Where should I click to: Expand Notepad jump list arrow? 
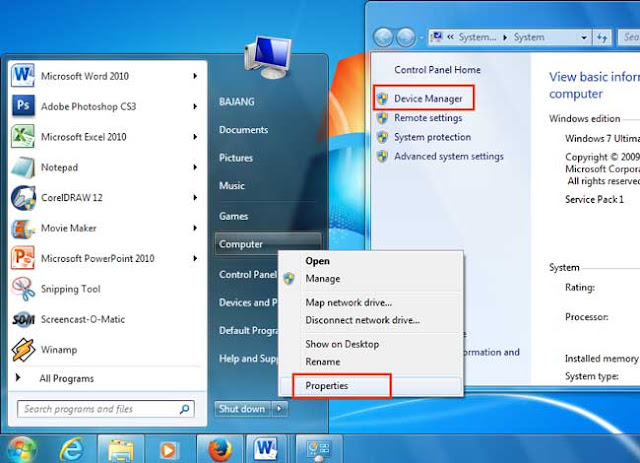195,167
